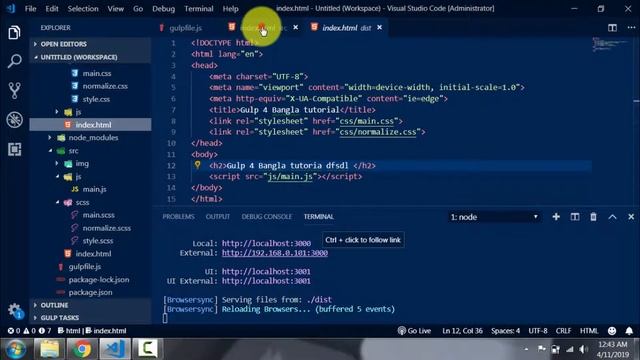Screen dimensions: 640x360
Task: Switch to the PROBLEMS panel tab
Action: coord(178,217)
